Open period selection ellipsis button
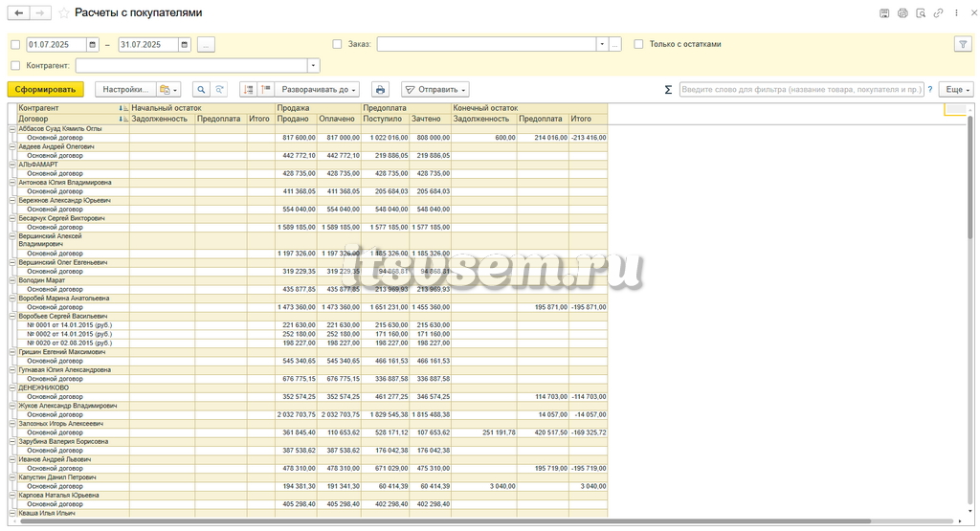980x531 pixels. coord(207,45)
